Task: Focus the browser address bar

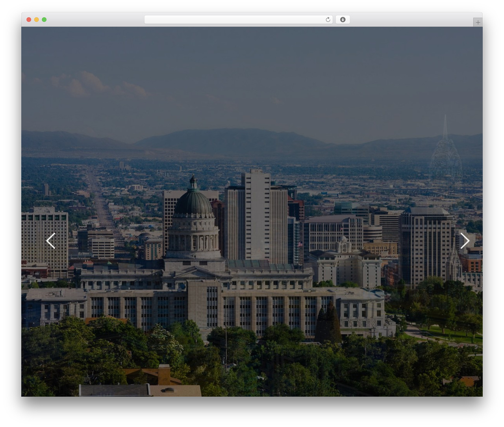Action: (x=238, y=20)
